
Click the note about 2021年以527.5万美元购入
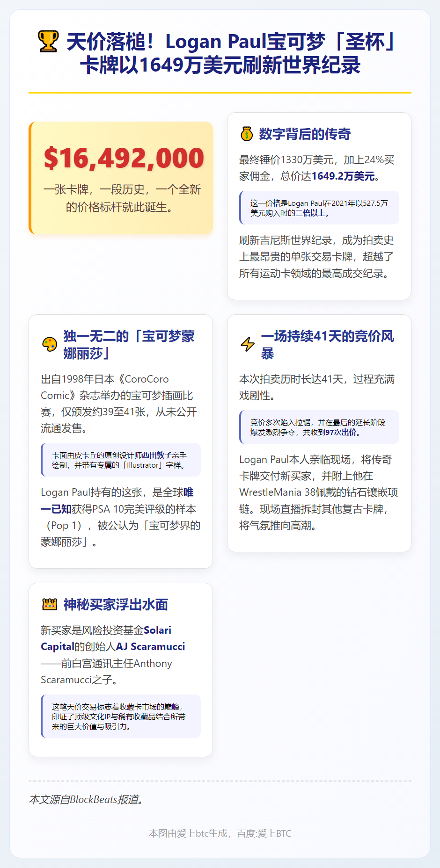319,208
